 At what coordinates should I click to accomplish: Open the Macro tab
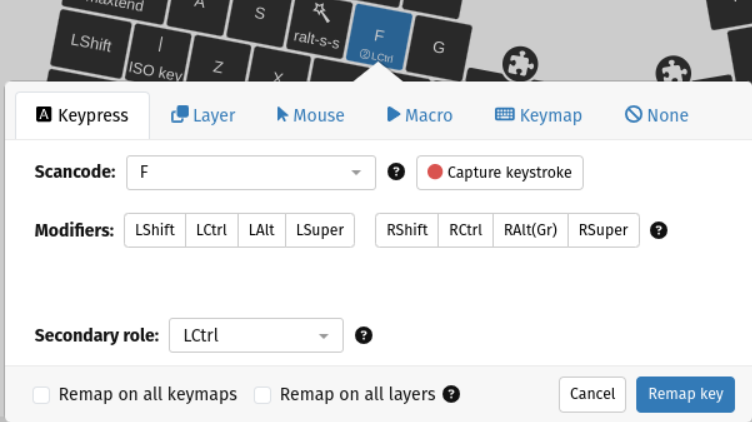pyautogui.click(x=419, y=115)
